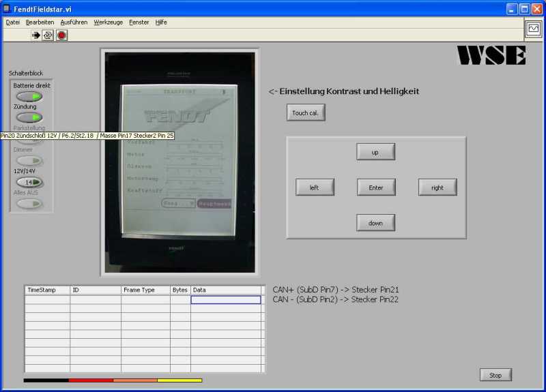The image size is (546, 392).
Task: Click the black segment of color bar
Action: pos(46,380)
